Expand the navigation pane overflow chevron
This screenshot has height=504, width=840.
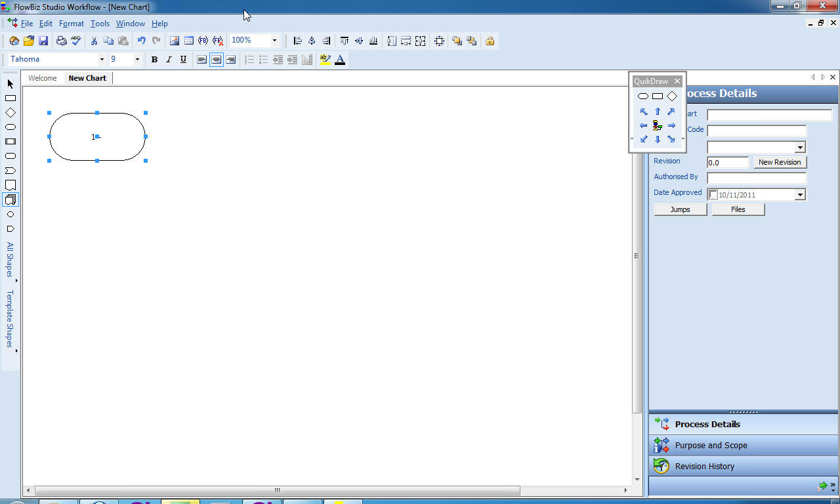(x=833, y=486)
